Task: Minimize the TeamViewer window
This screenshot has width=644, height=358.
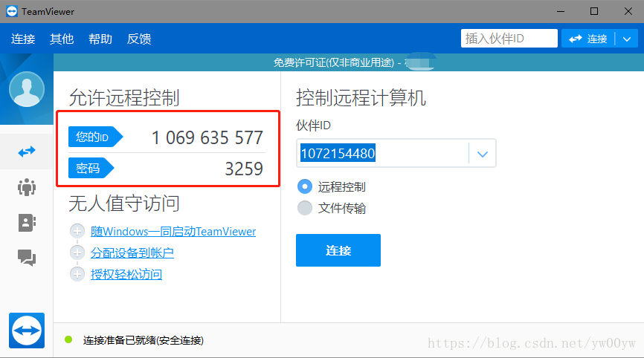Action: [x=561, y=11]
